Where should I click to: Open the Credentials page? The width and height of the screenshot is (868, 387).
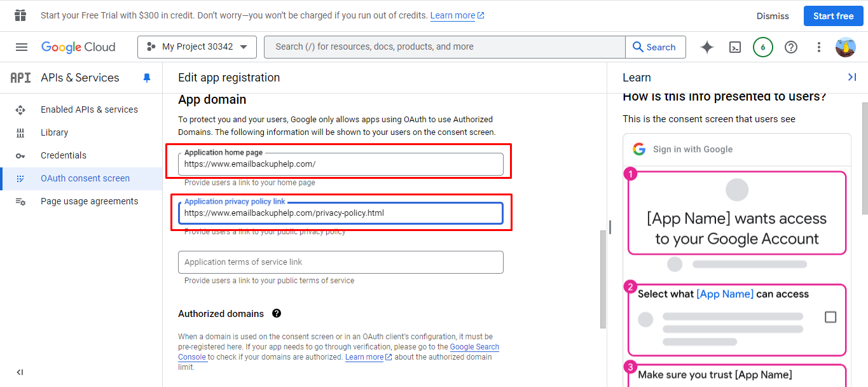pyautogui.click(x=64, y=155)
